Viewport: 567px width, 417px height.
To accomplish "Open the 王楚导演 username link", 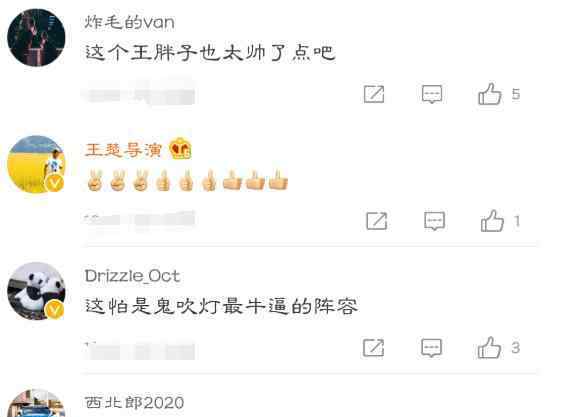I will [123, 150].
